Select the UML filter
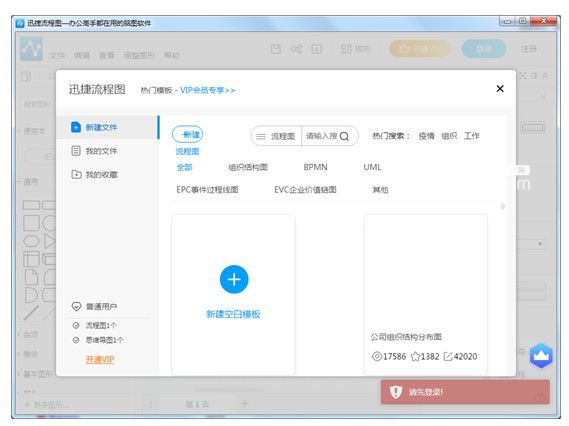 coord(372,167)
